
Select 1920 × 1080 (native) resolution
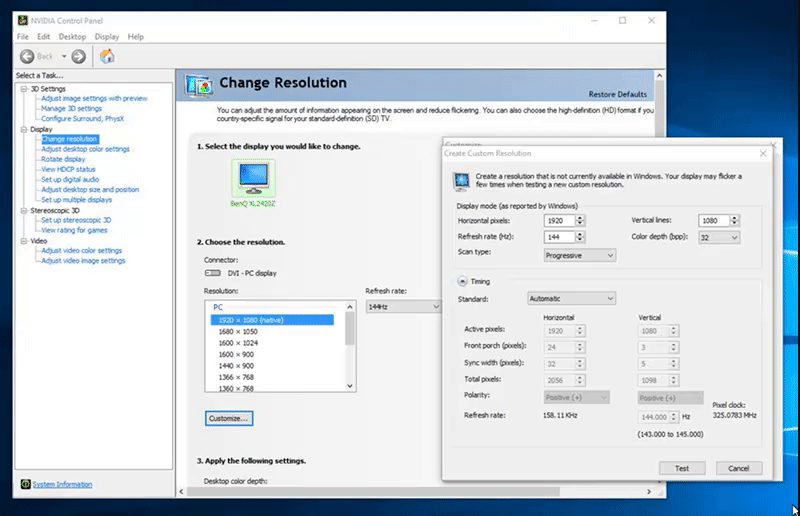[x=272, y=320]
